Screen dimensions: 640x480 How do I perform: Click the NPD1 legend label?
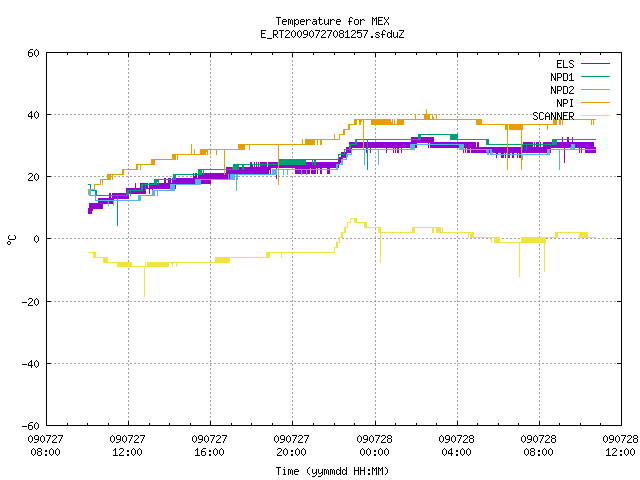(x=562, y=77)
